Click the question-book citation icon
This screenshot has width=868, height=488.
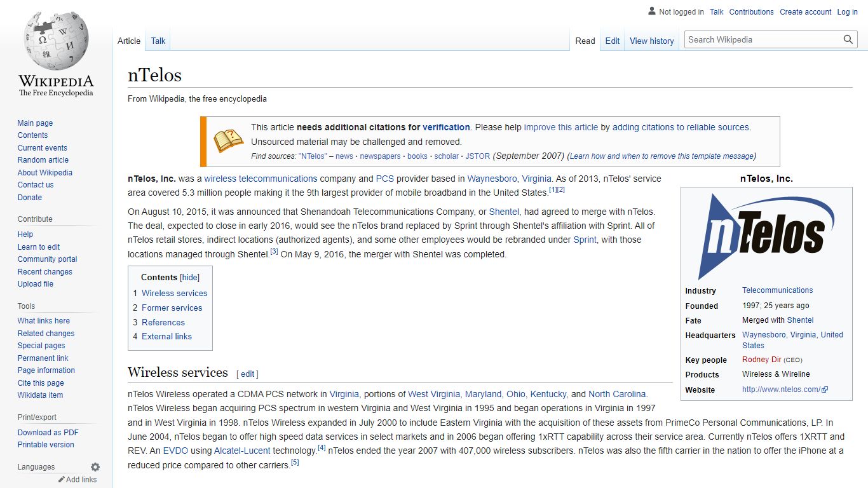(229, 141)
